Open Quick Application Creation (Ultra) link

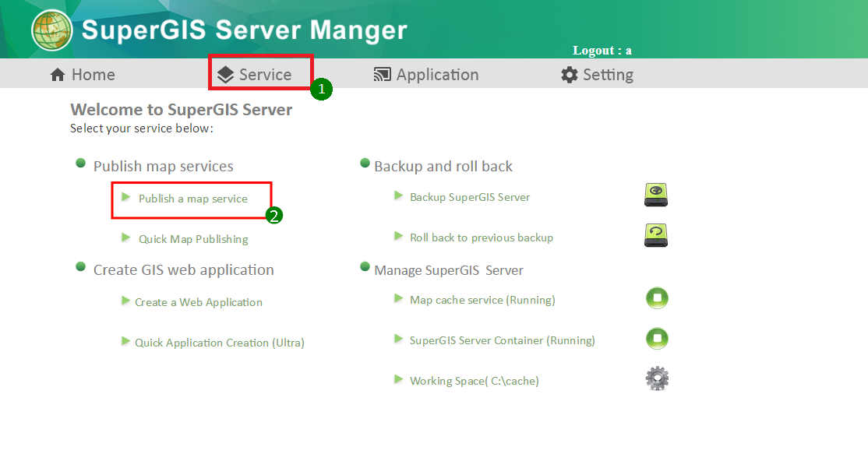coord(220,343)
